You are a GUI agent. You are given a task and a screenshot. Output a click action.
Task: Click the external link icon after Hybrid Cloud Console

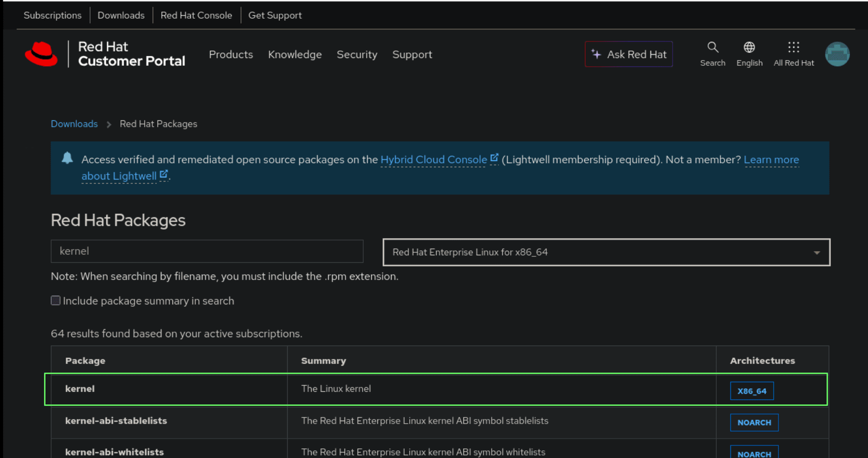tap(494, 158)
